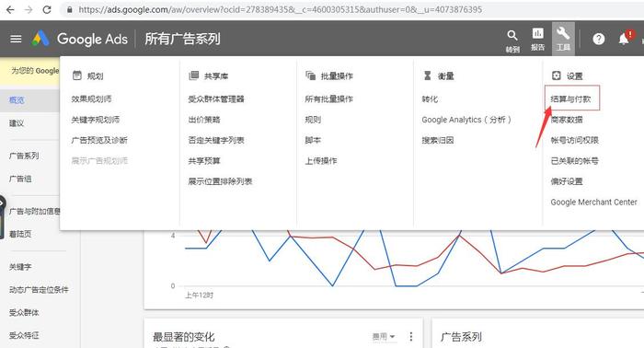Click the Planning (规划) header icon
Viewport: 644px width, 348px height.
tap(76, 75)
